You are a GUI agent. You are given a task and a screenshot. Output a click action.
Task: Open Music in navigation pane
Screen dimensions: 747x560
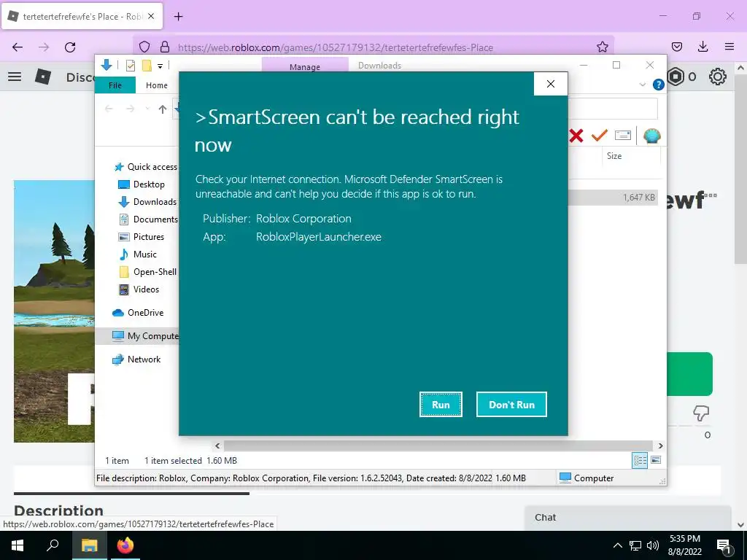coord(137,254)
